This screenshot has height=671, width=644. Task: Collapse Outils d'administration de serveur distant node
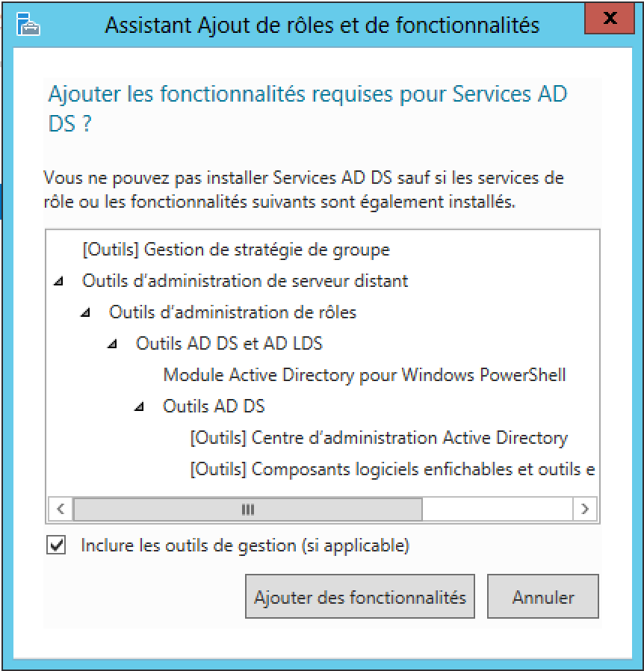click(x=58, y=282)
